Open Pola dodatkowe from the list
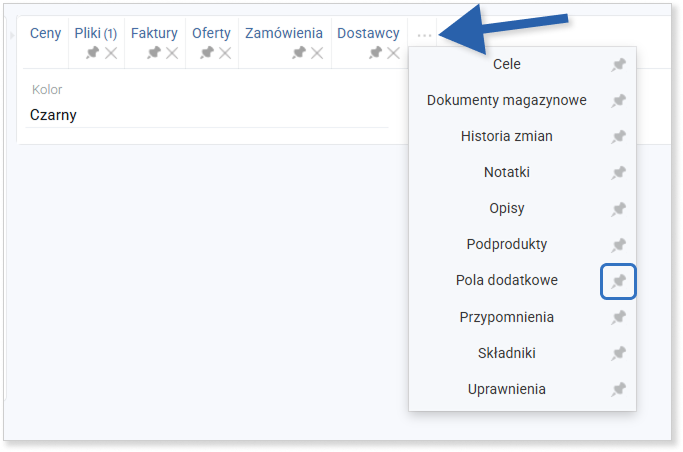683x452 pixels. tap(507, 280)
